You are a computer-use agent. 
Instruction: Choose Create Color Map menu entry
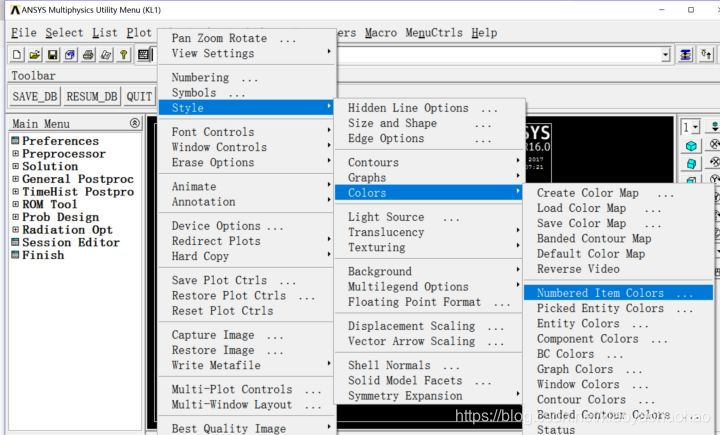coord(618,193)
